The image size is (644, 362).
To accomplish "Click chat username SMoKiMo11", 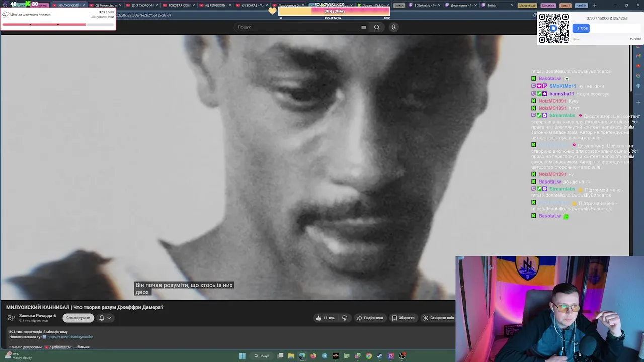I will click(x=562, y=86).
